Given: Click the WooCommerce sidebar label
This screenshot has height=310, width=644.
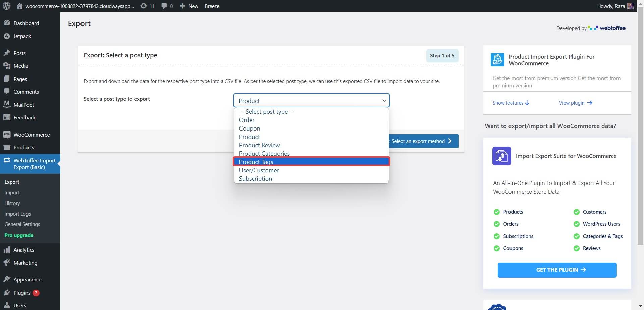Looking at the screenshot, I should click(x=32, y=135).
